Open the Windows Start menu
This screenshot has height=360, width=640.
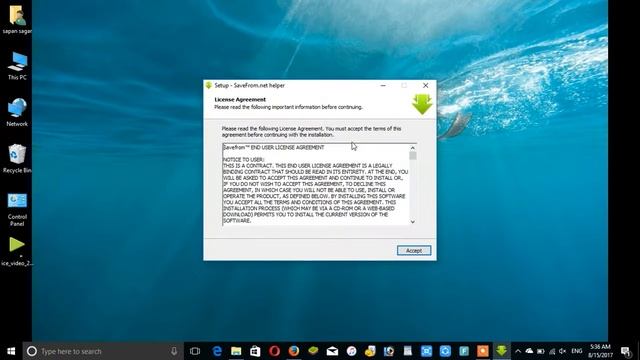pyautogui.click(x=11, y=351)
